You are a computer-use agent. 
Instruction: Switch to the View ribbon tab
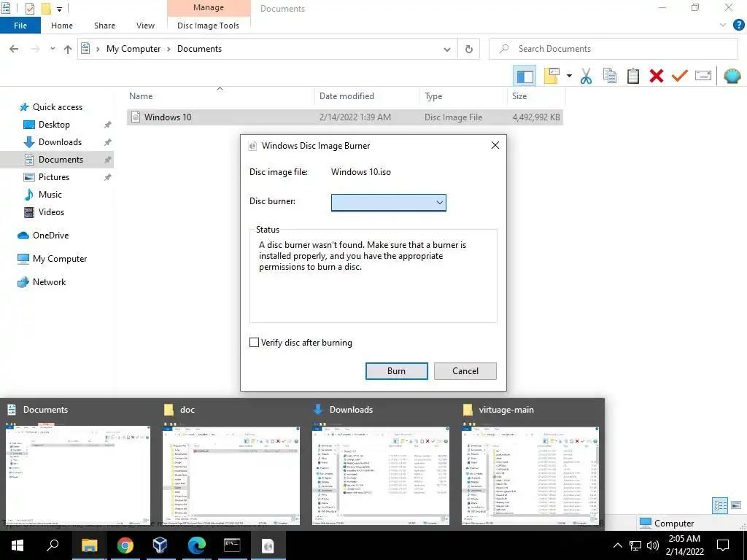tap(145, 26)
